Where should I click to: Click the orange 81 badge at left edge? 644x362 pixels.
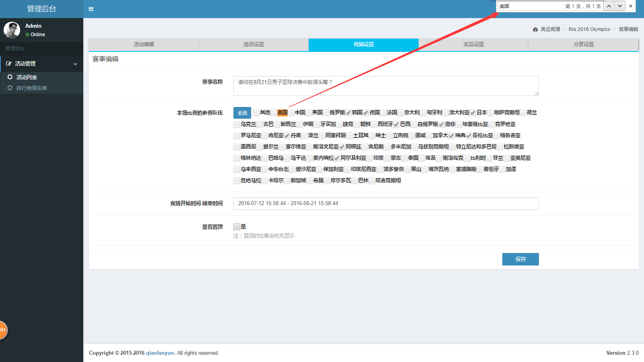tap(3, 330)
